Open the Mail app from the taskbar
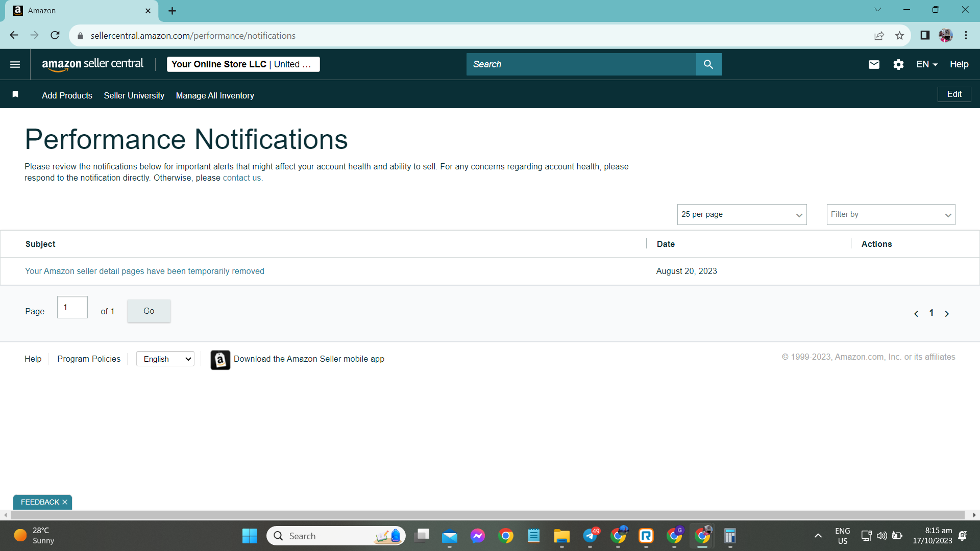This screenshot has height=551, width=980. (x=450, y=536)
